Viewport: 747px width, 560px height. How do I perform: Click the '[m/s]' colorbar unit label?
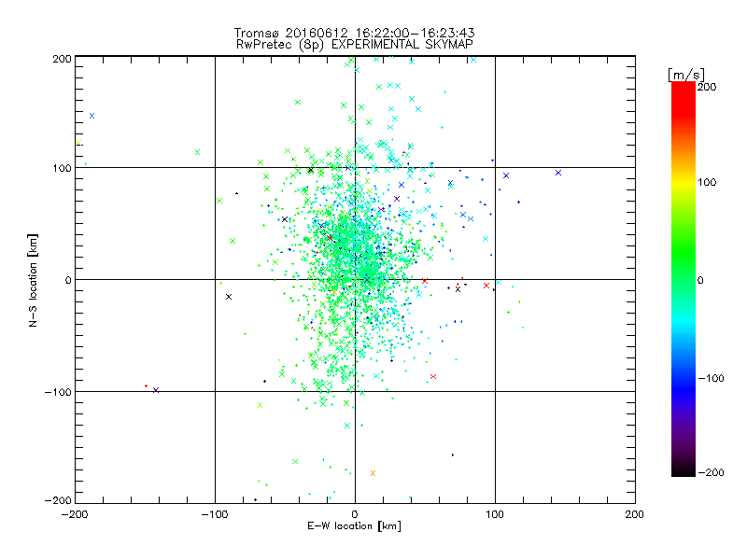click(685, 75)
